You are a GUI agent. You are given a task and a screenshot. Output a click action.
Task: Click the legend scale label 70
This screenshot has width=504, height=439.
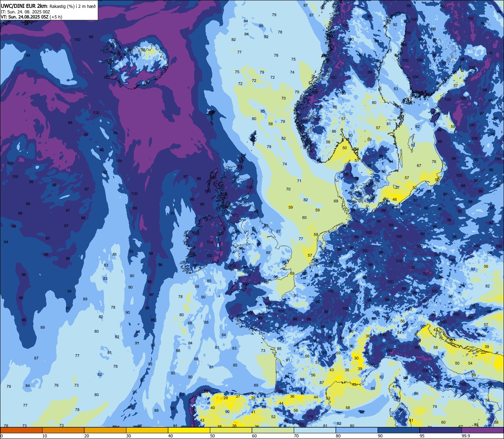[x=296, y=436]
